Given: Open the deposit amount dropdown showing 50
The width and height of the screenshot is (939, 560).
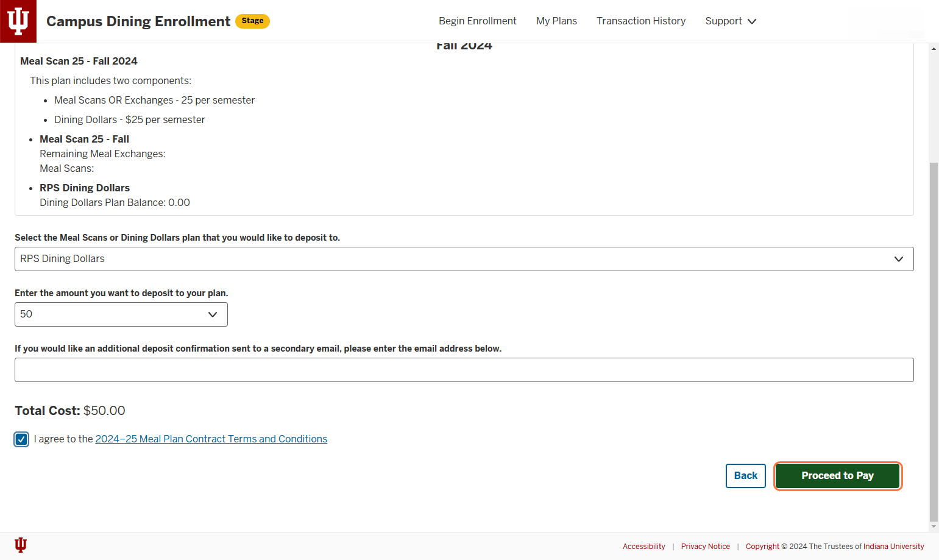Looking at the screenshot, I should tap(121, 314).
